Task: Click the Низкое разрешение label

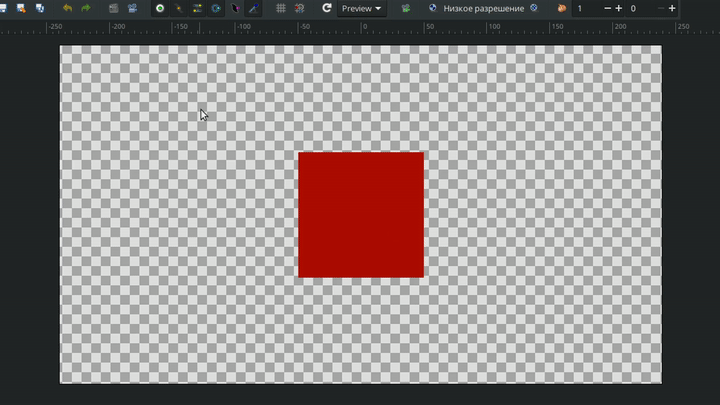Action: click(490, 8)
